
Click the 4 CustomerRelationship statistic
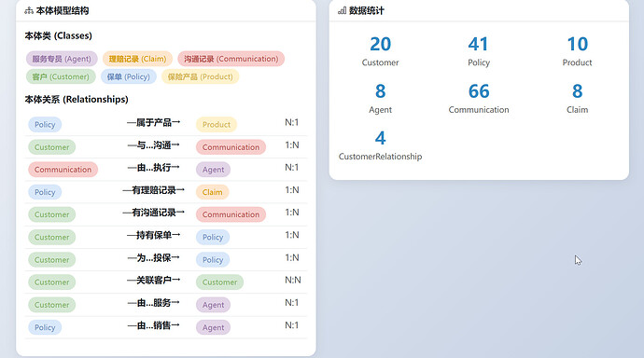pos(380,145)
